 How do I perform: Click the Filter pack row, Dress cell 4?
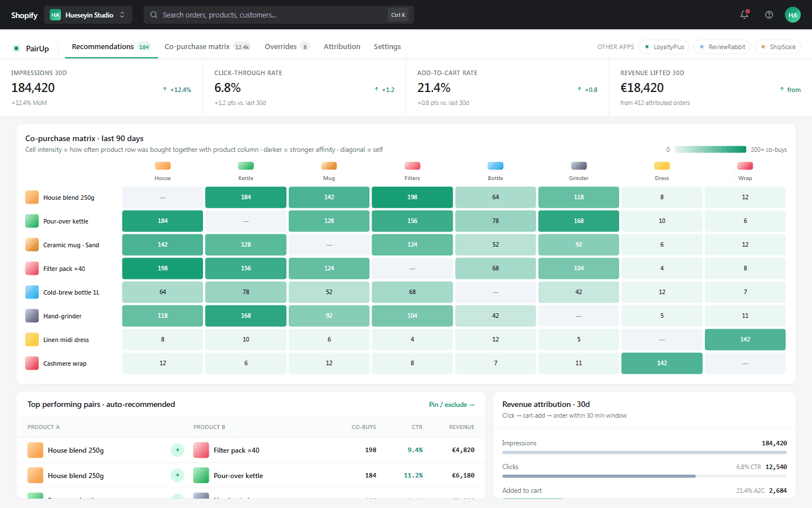pyautogui.click(x=662, y=269)
